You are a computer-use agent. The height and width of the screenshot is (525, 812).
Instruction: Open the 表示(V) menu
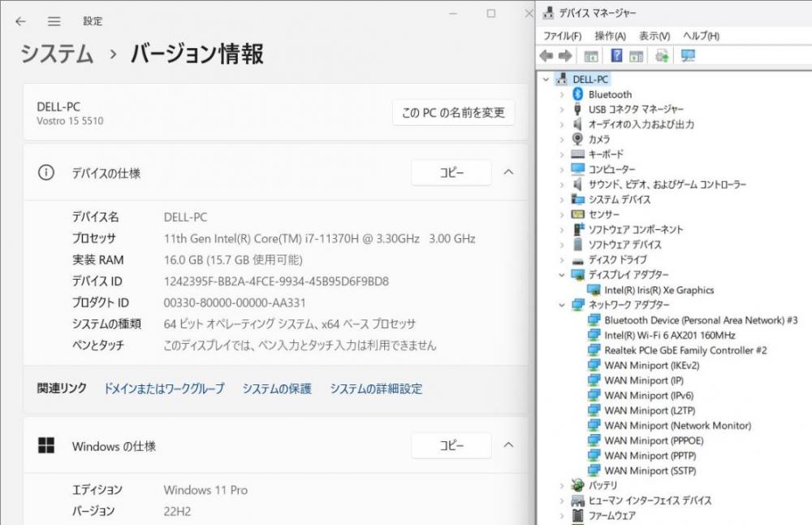pyautogui.click(x=654, y=36)
